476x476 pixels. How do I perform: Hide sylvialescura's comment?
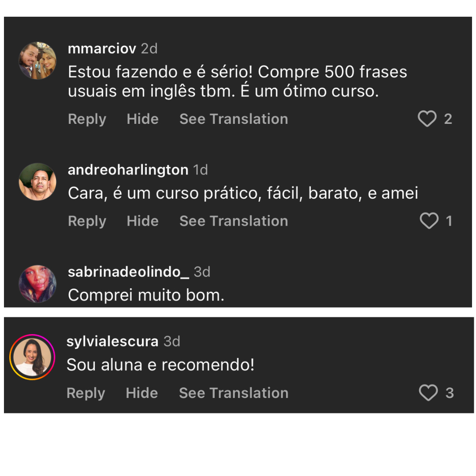(141, 393)
